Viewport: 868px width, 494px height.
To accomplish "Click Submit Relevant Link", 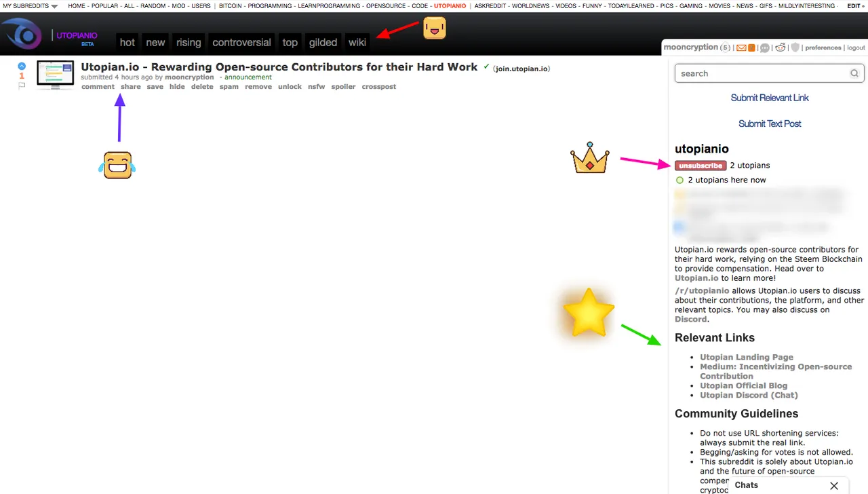I will pyautogui.click(x=770, y=98).
